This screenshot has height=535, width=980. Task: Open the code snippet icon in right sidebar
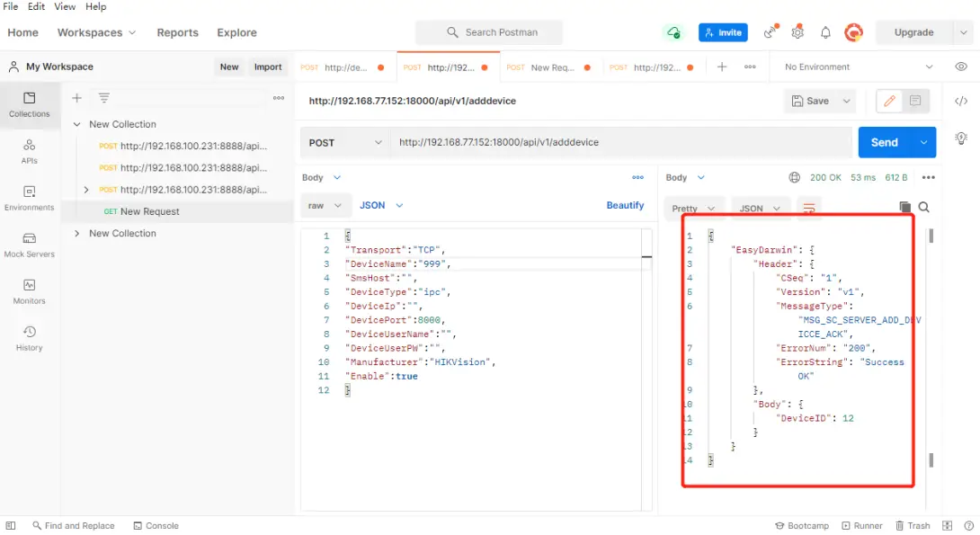coord(961,101)
